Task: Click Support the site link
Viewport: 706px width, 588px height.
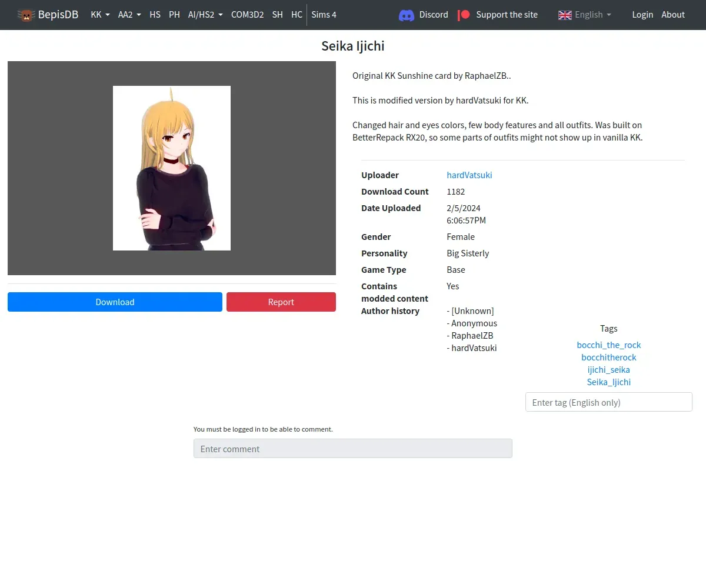Action: [x=507, y=15]
